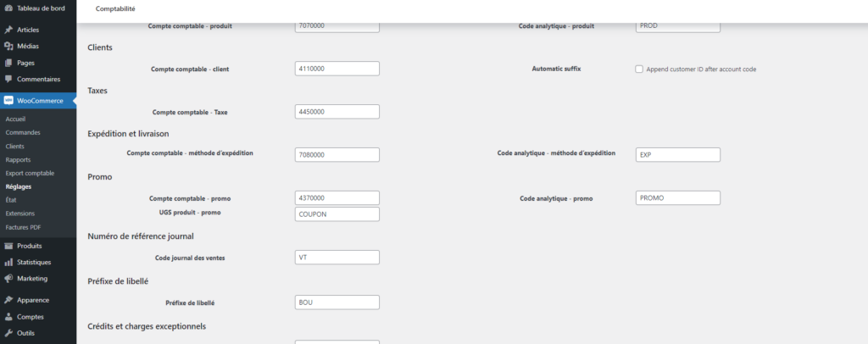Enable Append customer ID after account code
Image resolution: width=868 pixels, height=344 pixels.
[x=639, y=69]
